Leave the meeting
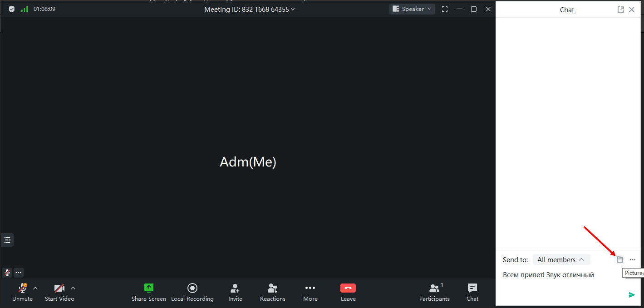This screenshot has height=308, width=644. click(348, 292)
